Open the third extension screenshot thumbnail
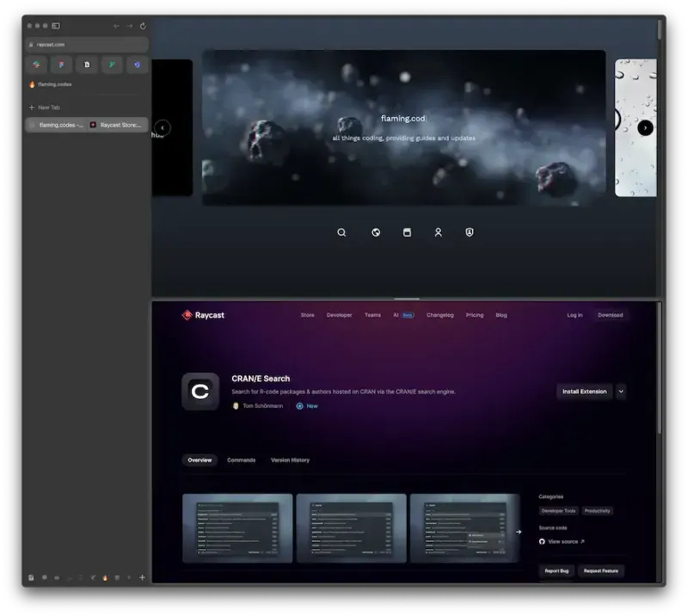The height and width of the screenshot is (616, 688). [465, 528]
